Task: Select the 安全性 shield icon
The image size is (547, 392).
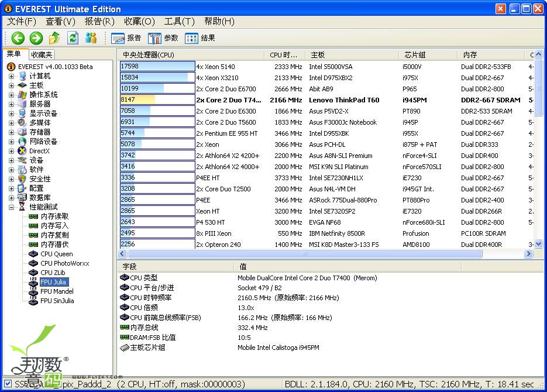Action: point(22,179)
